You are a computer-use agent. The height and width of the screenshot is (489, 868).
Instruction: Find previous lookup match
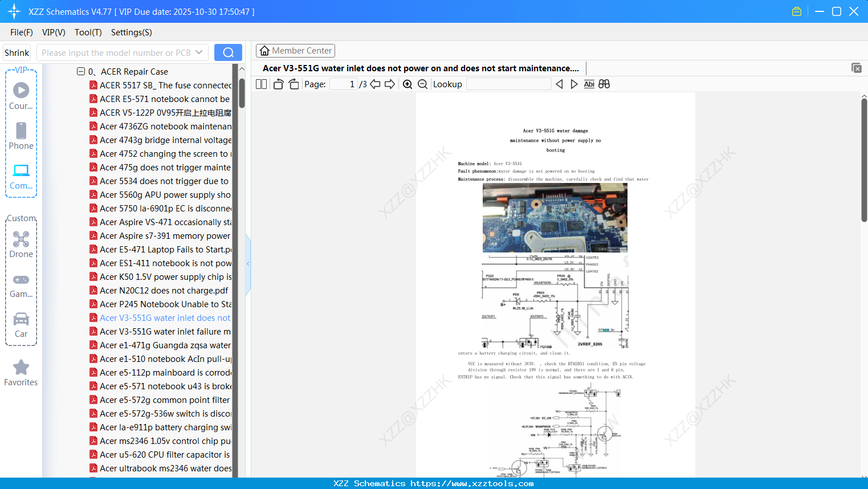tap(560, 84)
